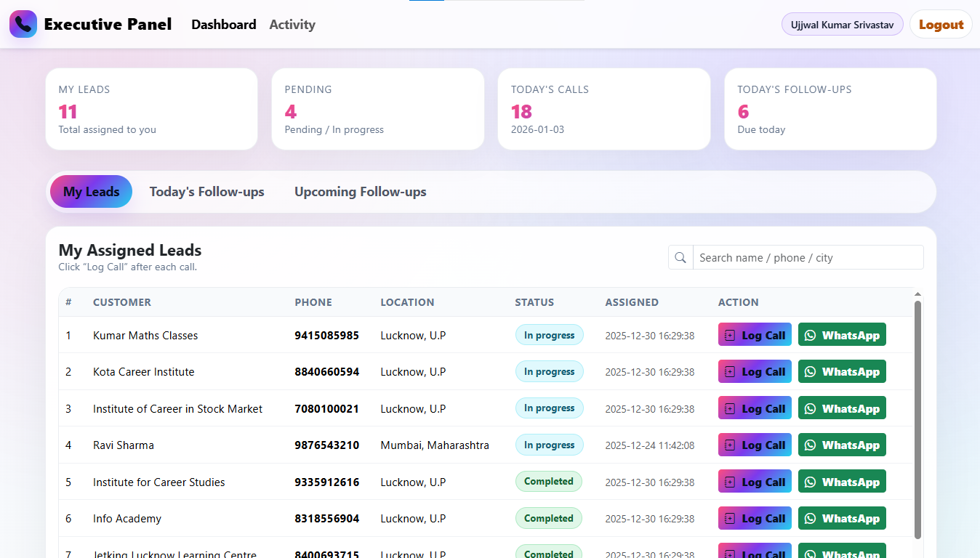The height and width of the screenshot is (558, 980).
Task: Click the Ujjwal Kumar Srivastav profile button
Action: pyautogui.click(x=842, y=24)
